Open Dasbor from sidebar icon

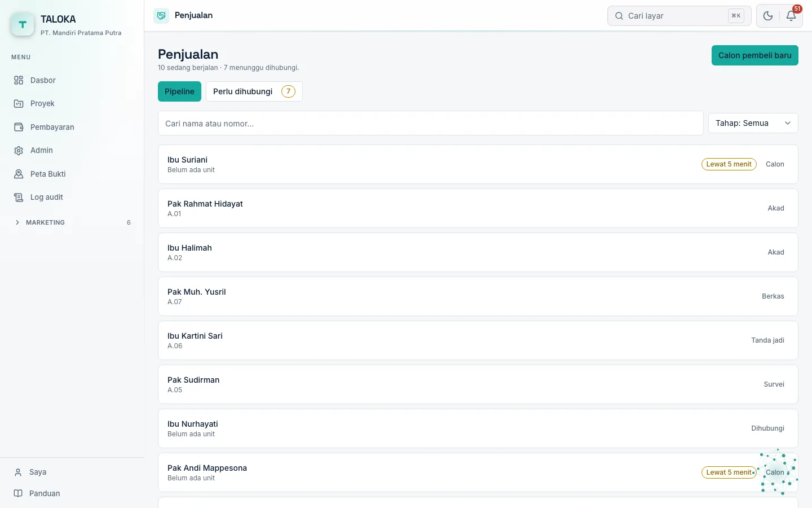point(19,80)
